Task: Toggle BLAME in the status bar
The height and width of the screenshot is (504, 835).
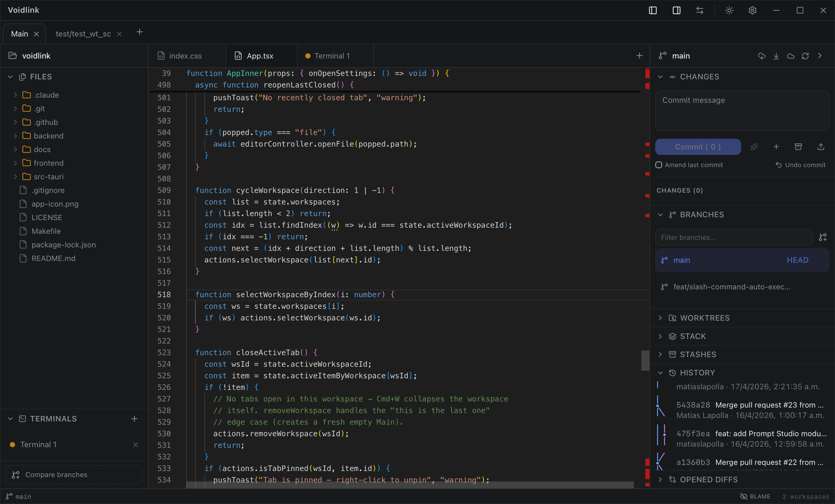Action: [755, 496]
